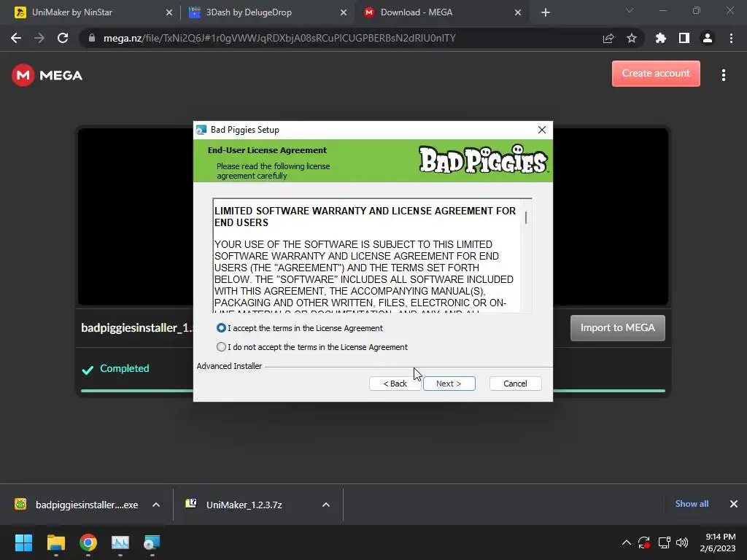Viewport: 747px width, 560px height.
Task: Click the MEGA logo
Action: coord(47,75)
